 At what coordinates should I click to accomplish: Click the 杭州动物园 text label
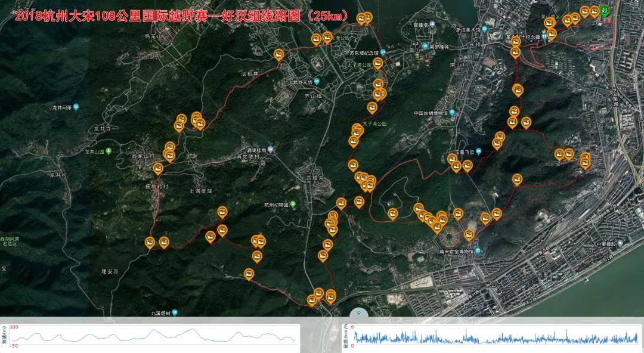[x=277, y=205]
